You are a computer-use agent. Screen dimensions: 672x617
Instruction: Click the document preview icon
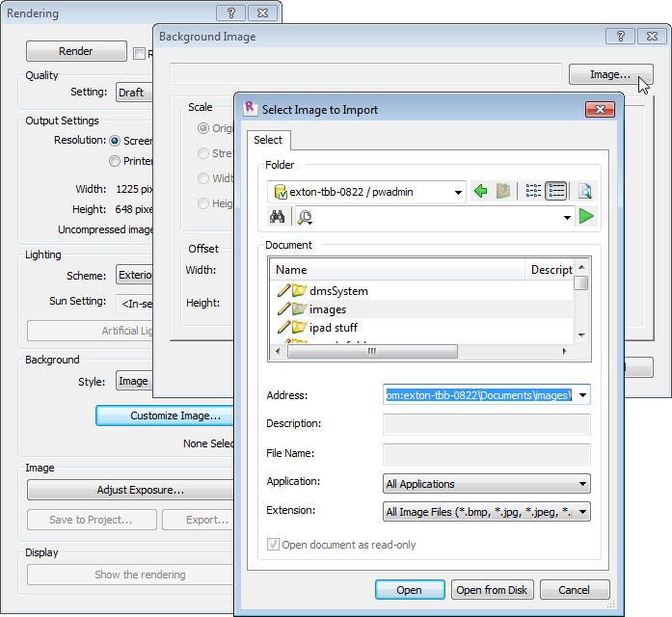(x=584, y=192)
